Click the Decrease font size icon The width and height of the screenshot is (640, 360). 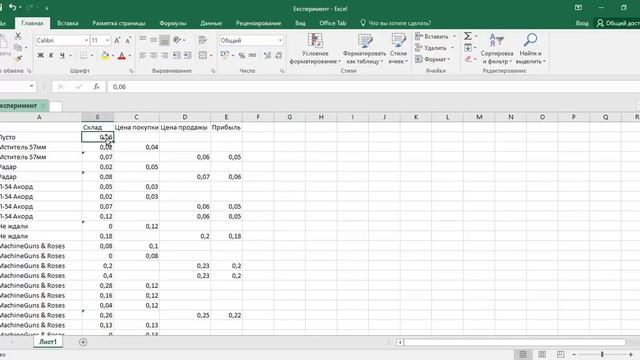(x=128, y=40)
